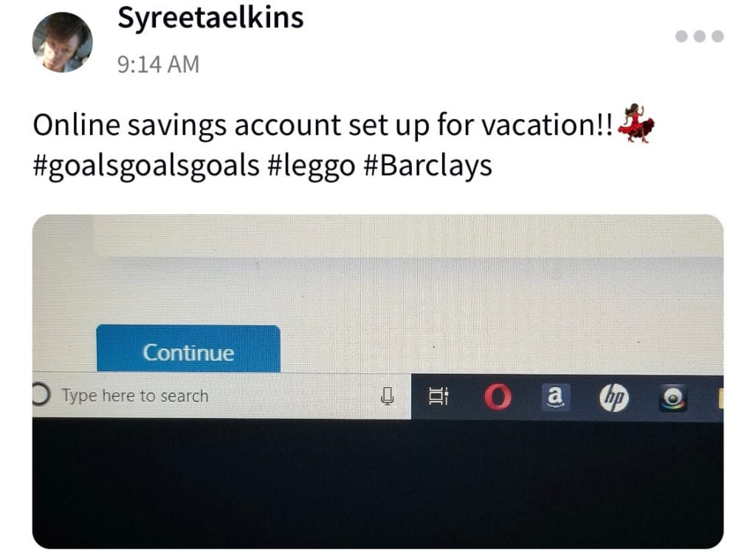Launch the HP taskbar icon
756x551 pixels.
[614, 398]
